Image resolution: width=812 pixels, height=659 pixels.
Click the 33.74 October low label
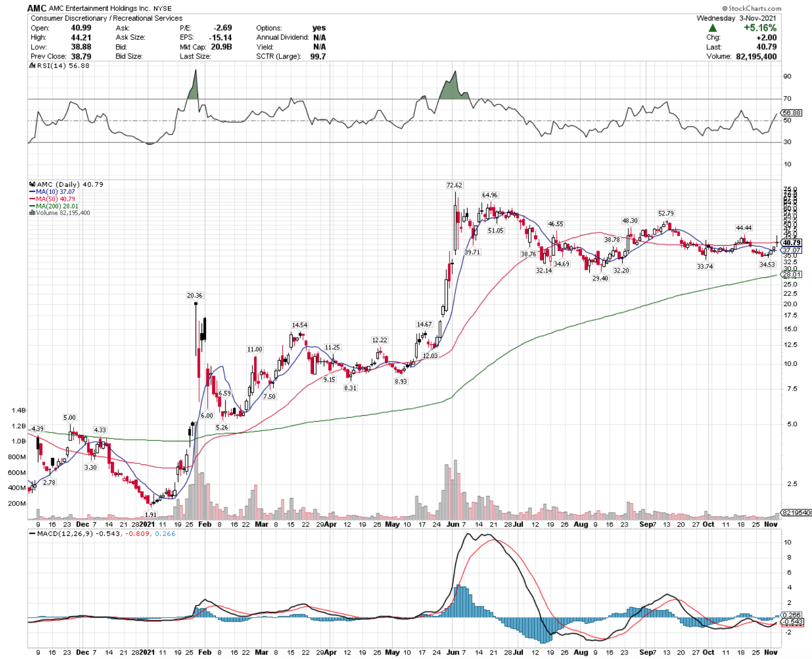click(x=705, y=266)
